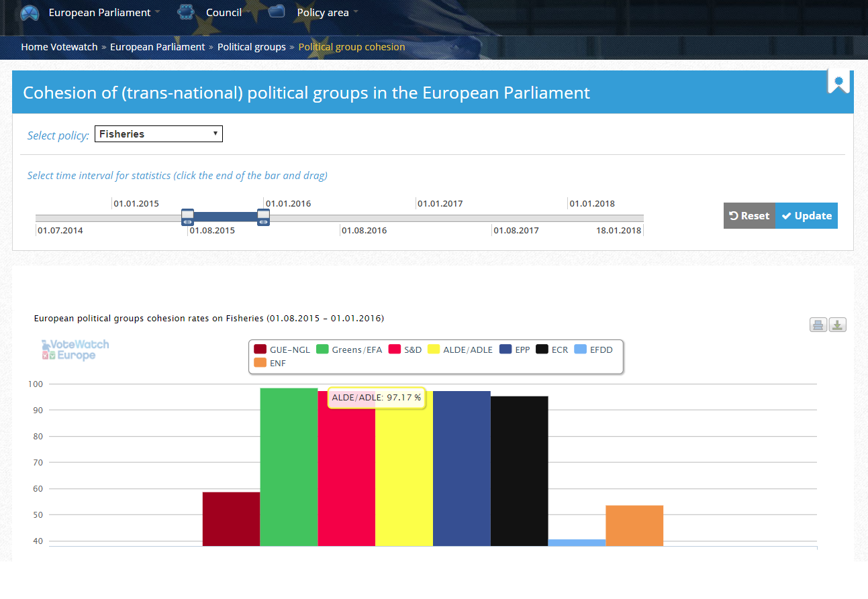Viewport: 868px width, 599px height.
Task: Click the Update button
Action: (806, 215)
